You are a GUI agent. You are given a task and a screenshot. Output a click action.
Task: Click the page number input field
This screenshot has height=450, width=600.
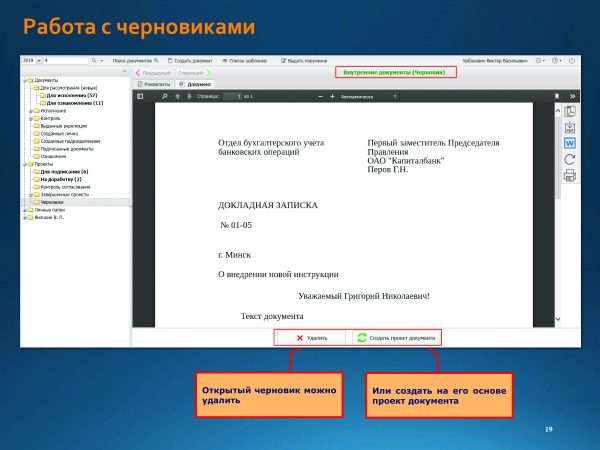pyautogui.click(x=233, y=96)
